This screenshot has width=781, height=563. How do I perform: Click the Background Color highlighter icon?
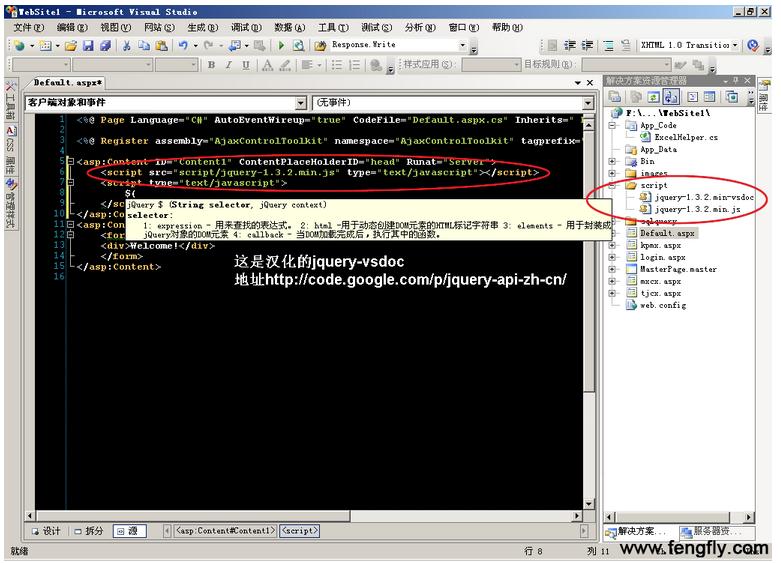pyautogui.click(x=285, y=65)
